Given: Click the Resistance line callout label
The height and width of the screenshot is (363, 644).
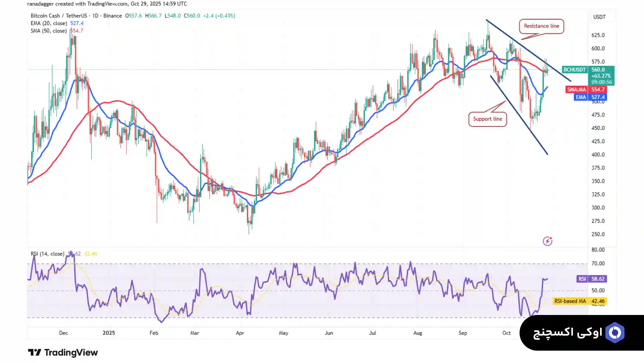Looking at the screenshot, I should (541, 26).
